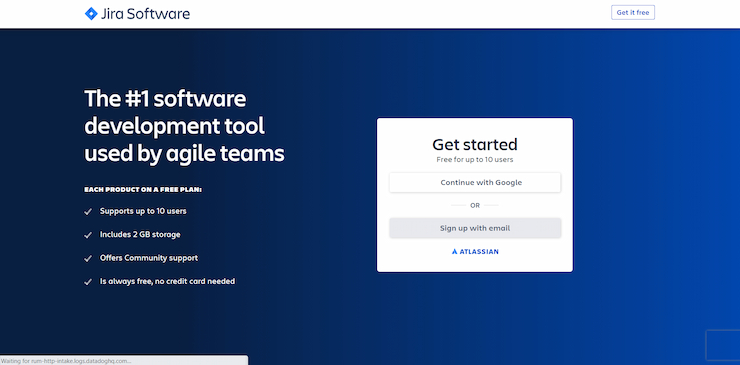Click the Get it free button
Image resolution: width=740 pixels, height=365 pixels.
coord(633,13)
